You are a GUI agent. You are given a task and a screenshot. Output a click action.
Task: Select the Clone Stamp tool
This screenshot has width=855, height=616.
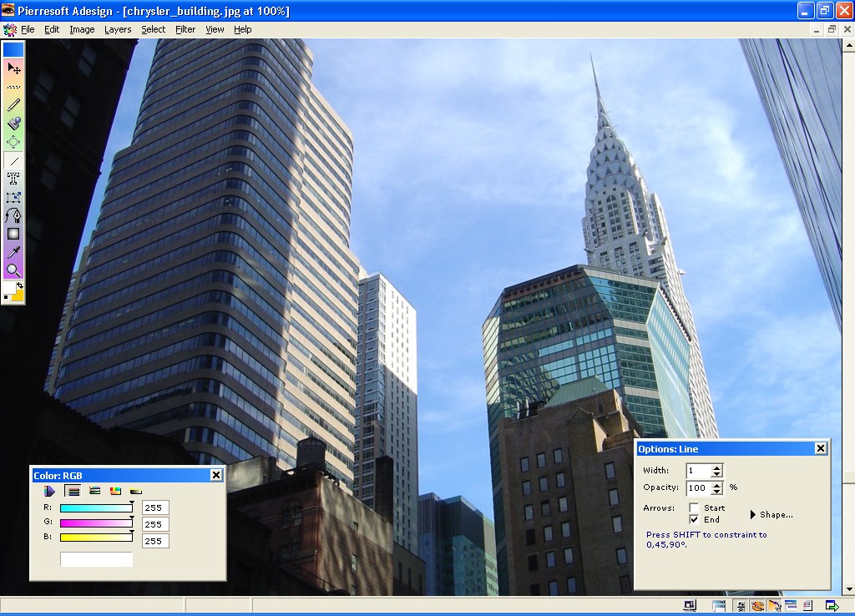(13, 124)
